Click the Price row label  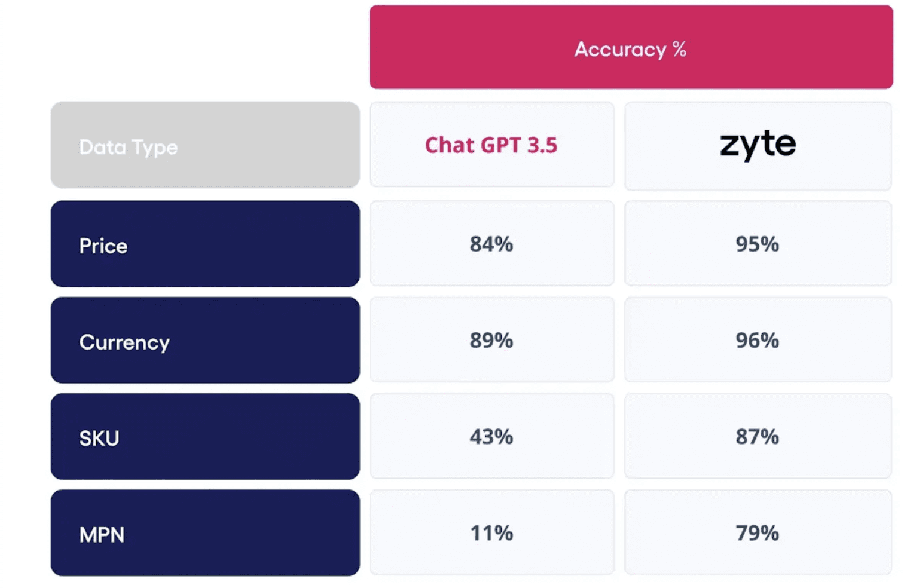[x=204, y=244]
